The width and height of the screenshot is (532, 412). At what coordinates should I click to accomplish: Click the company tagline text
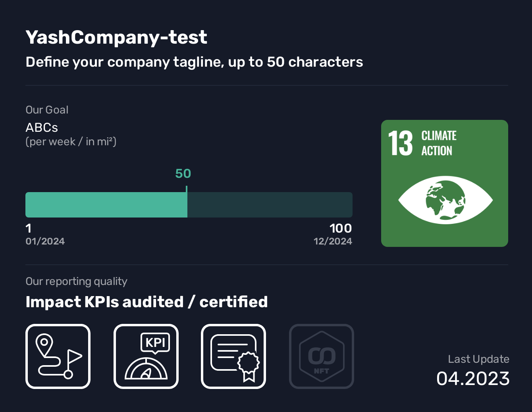194,62
